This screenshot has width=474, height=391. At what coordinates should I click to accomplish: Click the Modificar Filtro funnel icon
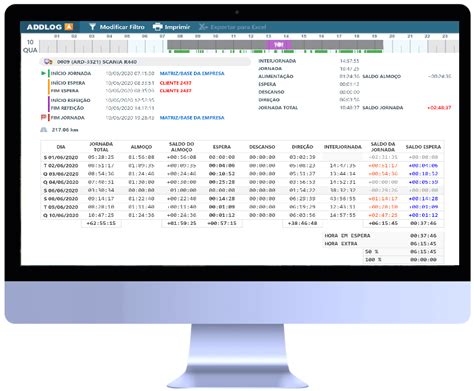point(92,27)
